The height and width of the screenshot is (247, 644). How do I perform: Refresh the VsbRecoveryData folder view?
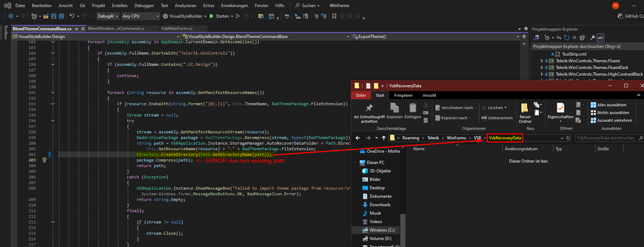[568, 138]
